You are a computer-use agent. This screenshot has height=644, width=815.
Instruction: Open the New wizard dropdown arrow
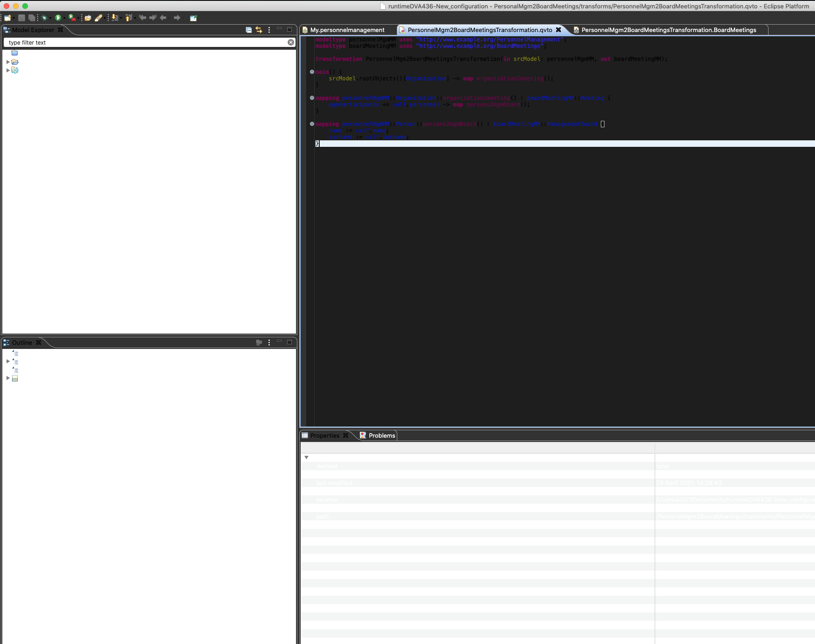(14, 18)
